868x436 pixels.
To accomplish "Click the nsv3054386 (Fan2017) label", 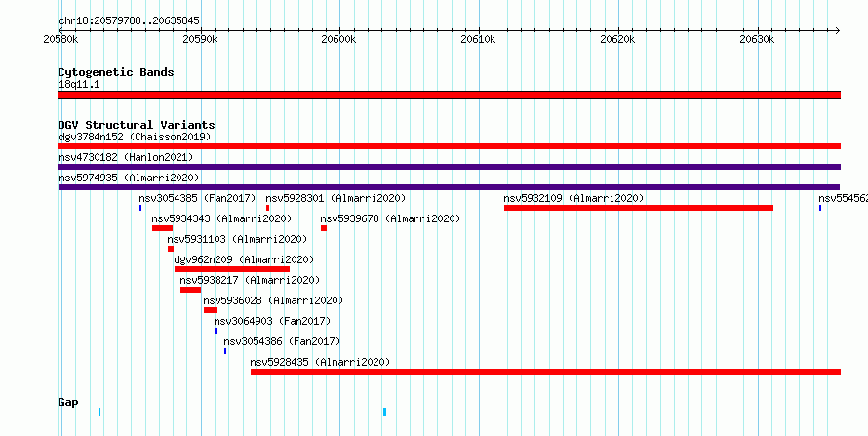I will click(x=282, y=341).
